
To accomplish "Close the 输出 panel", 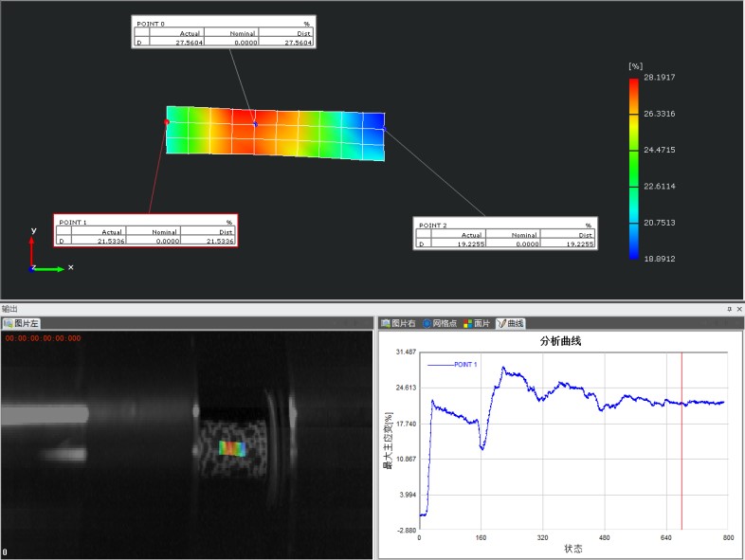I will click(739, 309).
